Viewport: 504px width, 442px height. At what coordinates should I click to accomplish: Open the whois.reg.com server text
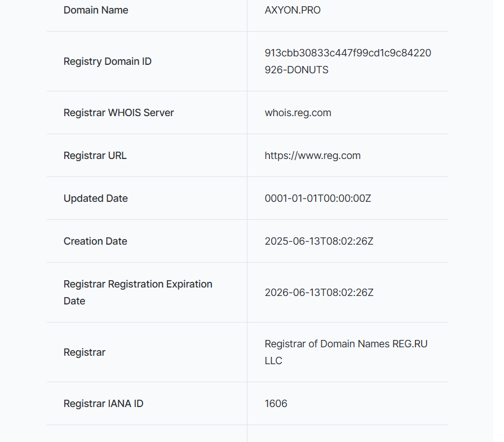tap(298, 113)
